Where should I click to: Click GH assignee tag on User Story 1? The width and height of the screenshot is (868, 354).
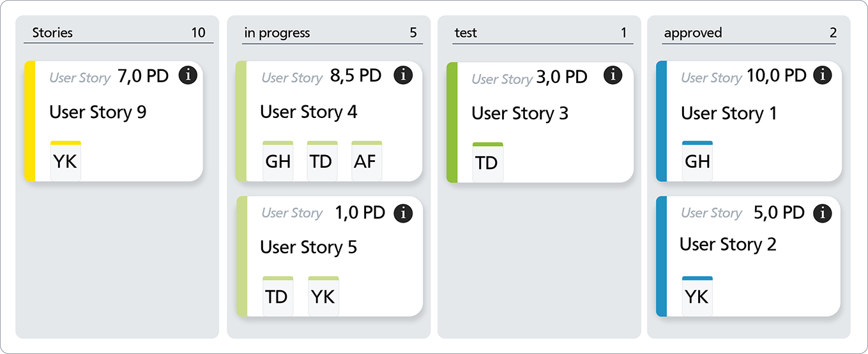(697, 161)
